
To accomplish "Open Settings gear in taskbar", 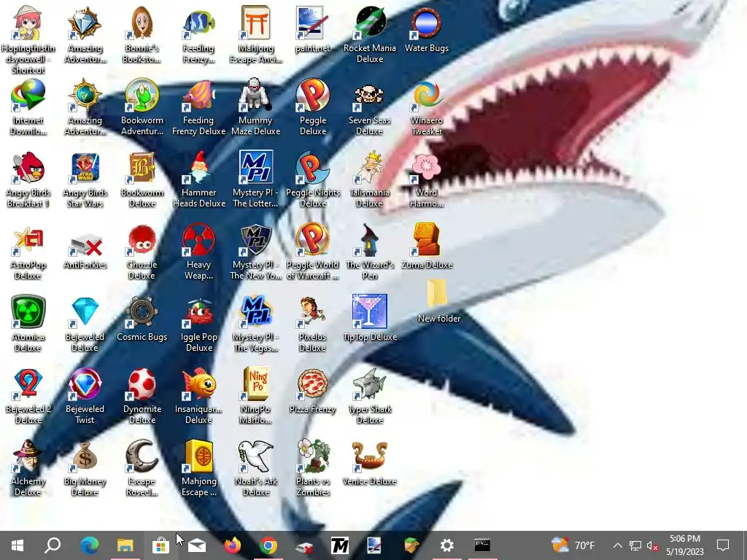I will tap(447, 545).
